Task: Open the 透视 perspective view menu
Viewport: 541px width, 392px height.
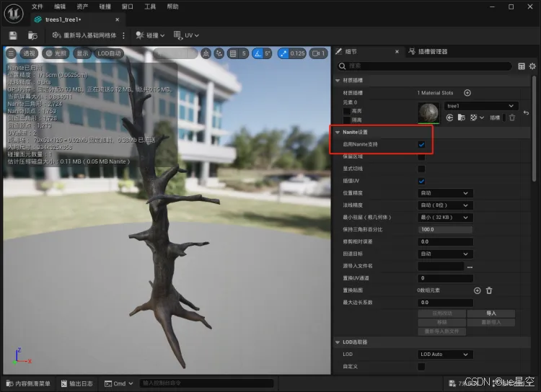Action: (29, 53)
